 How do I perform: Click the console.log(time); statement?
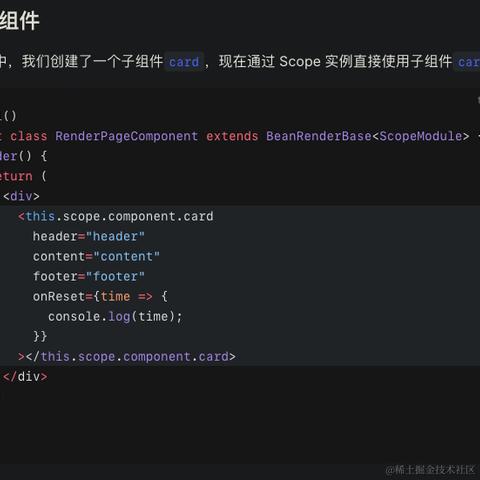coord(115,316)
